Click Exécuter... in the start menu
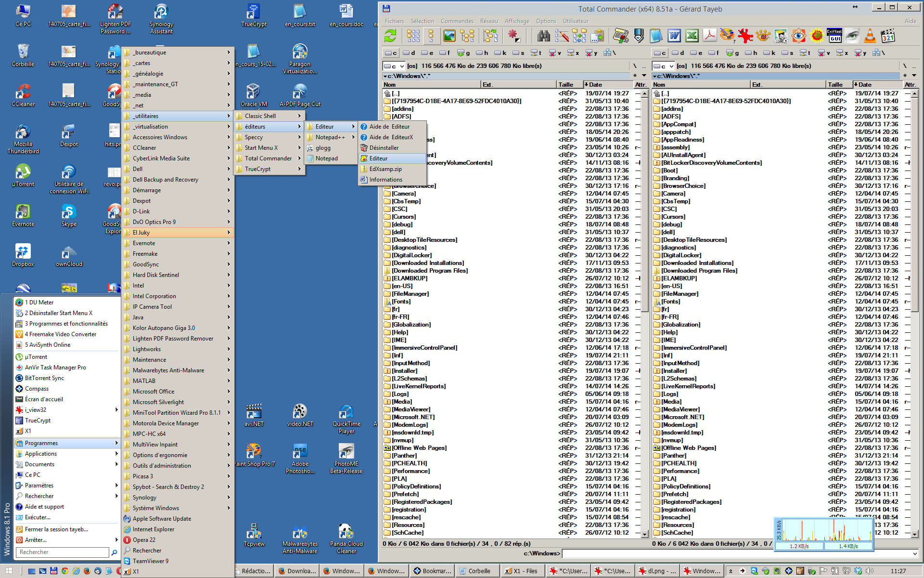 point(67,517)
